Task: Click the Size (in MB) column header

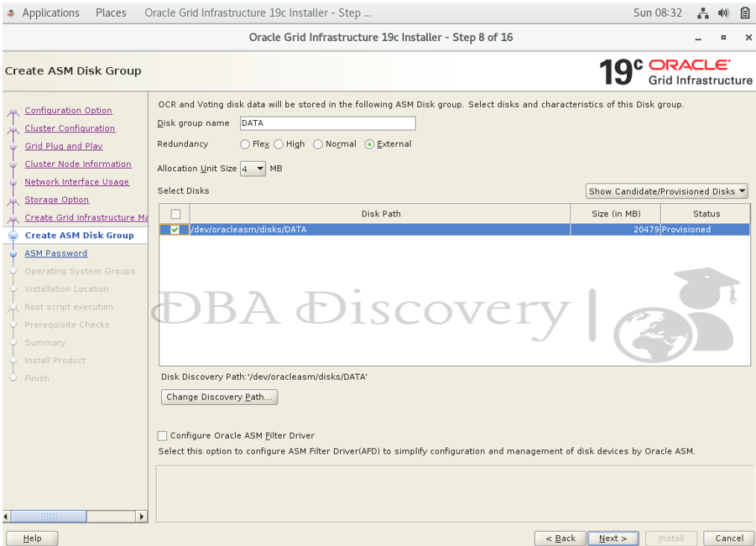Action: coord(616,214)
